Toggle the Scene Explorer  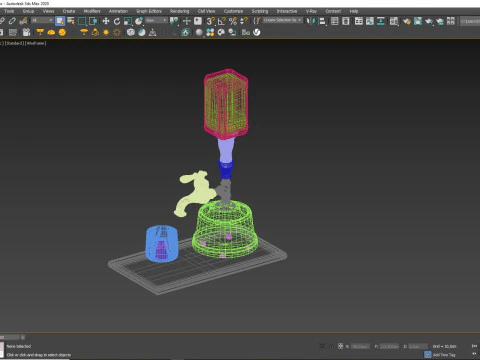point(334,21)
